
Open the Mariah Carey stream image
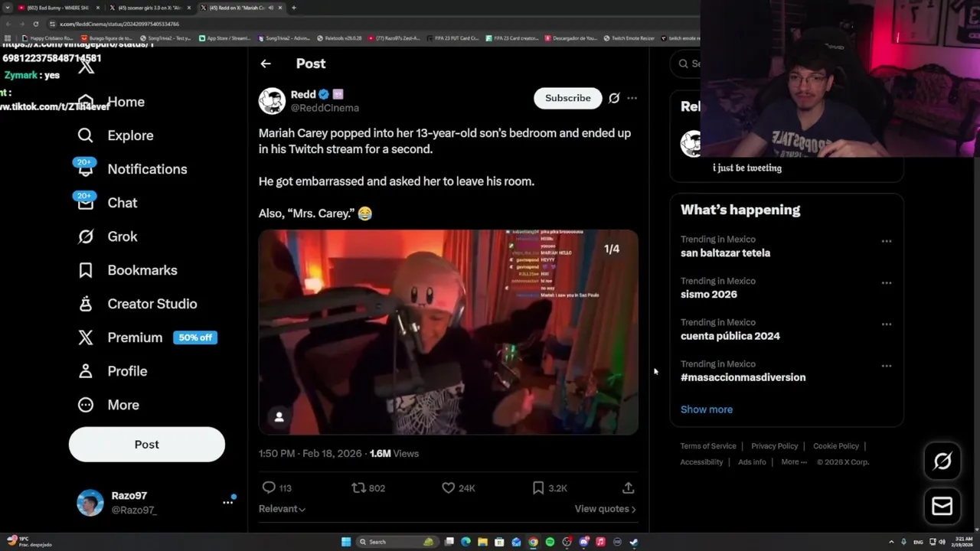(x=448, y=332)
